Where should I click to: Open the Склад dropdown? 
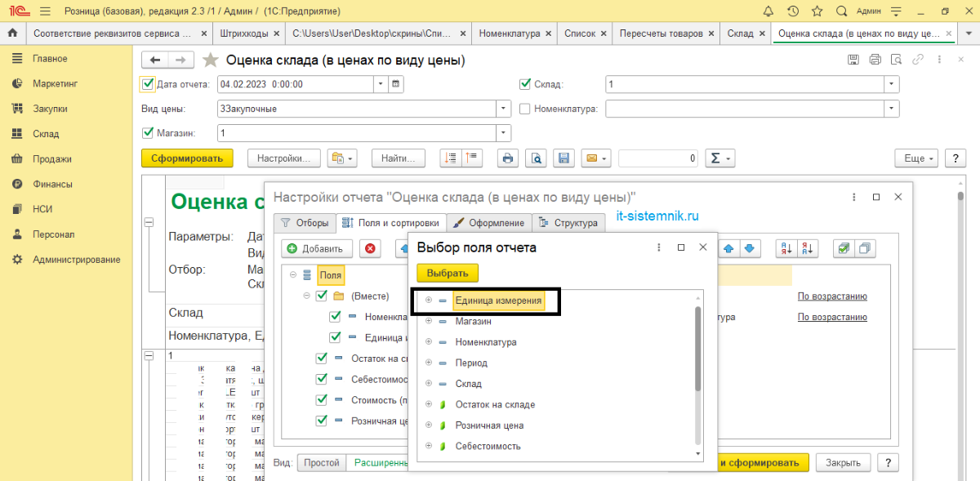(x=892, y=84)
